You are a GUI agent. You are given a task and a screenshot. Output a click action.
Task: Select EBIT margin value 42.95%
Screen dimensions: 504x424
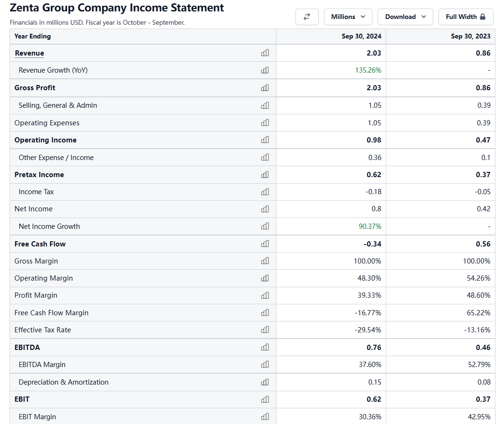click(x=479, y=416)
